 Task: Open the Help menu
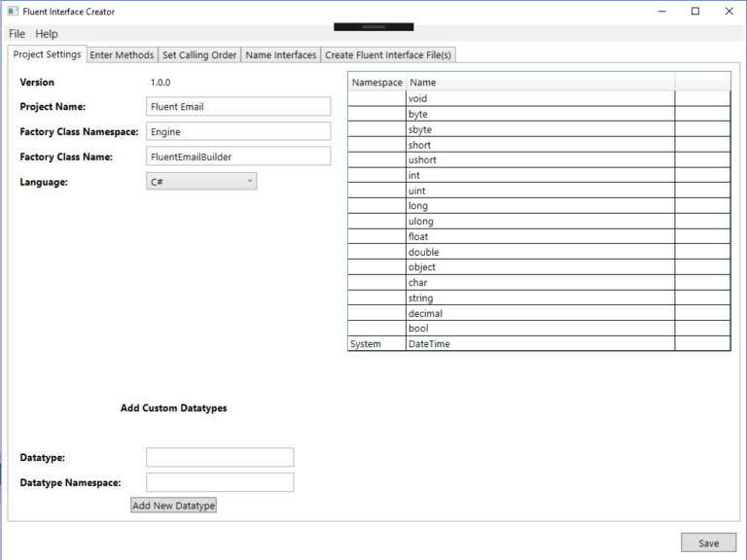[47, 34]
